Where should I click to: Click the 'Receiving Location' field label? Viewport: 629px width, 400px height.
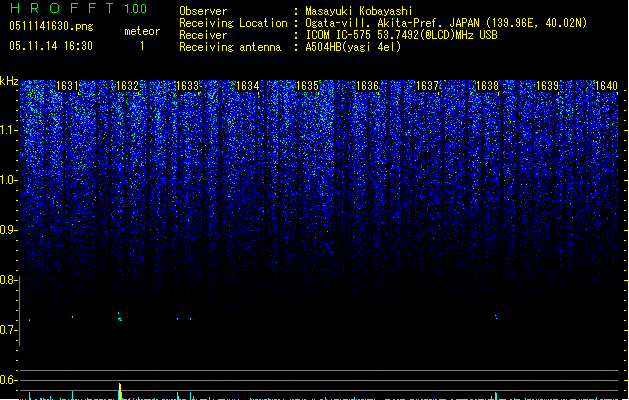(233, 23)
